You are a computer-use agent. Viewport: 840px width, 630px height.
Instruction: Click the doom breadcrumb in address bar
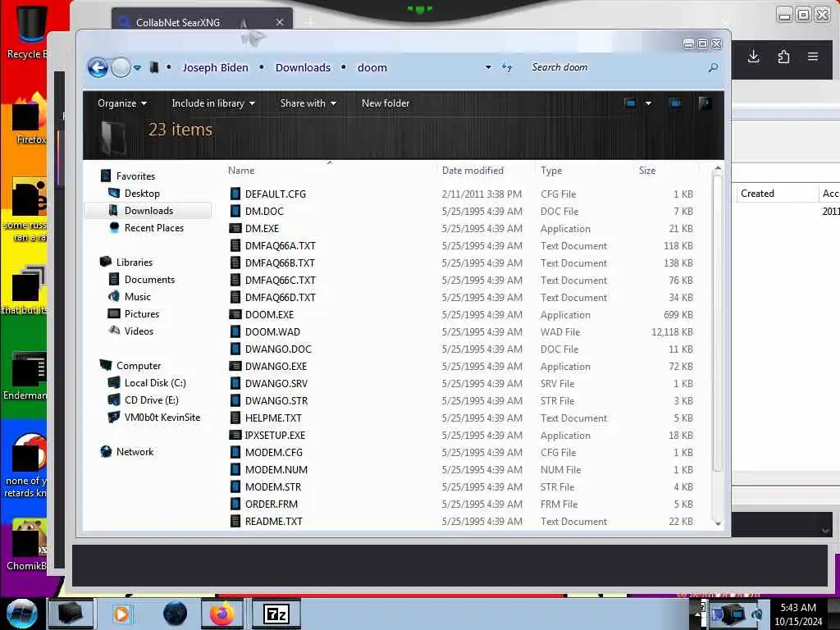point(372,67)
